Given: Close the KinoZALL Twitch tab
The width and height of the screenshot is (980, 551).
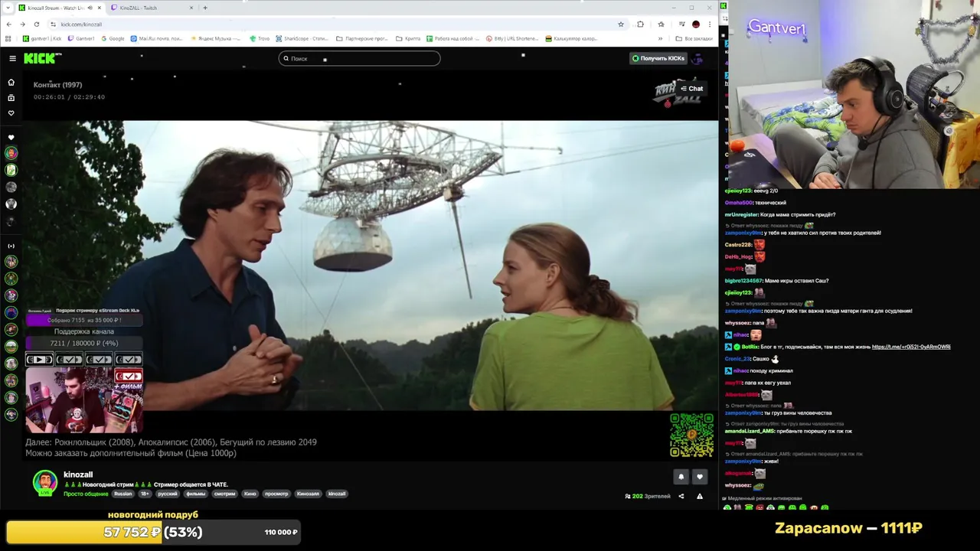Looking at the screenshot, I should 191,8.
